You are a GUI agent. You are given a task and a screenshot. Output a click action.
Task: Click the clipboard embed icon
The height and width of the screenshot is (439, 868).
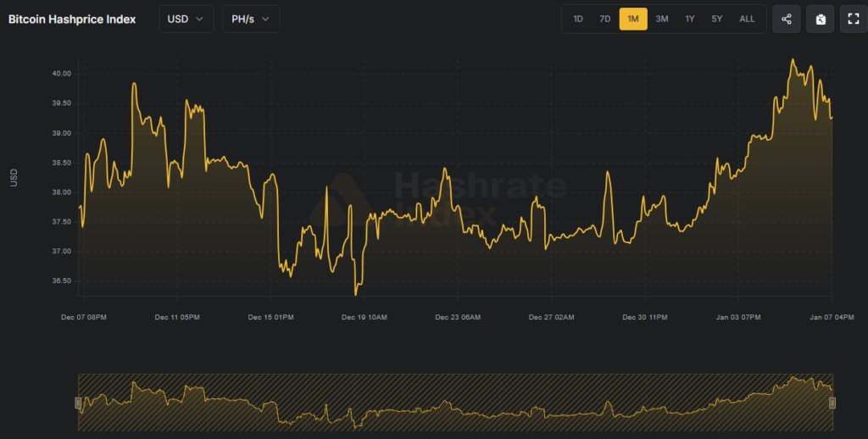click(820, 19)
